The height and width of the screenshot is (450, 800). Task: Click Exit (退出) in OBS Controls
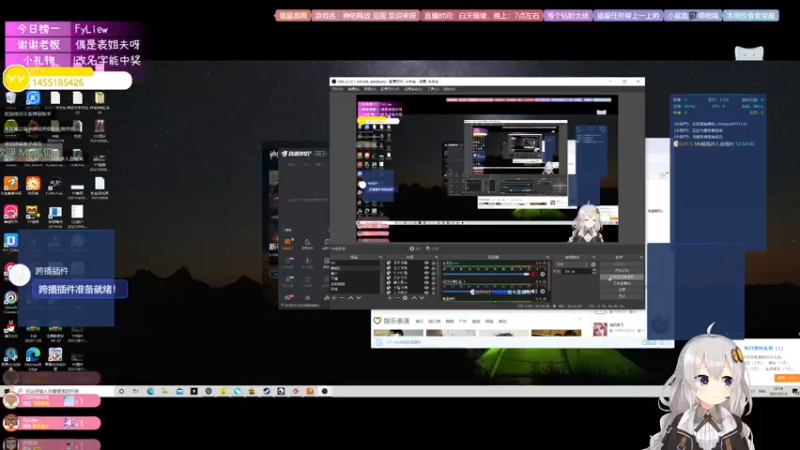pos(621,295)
